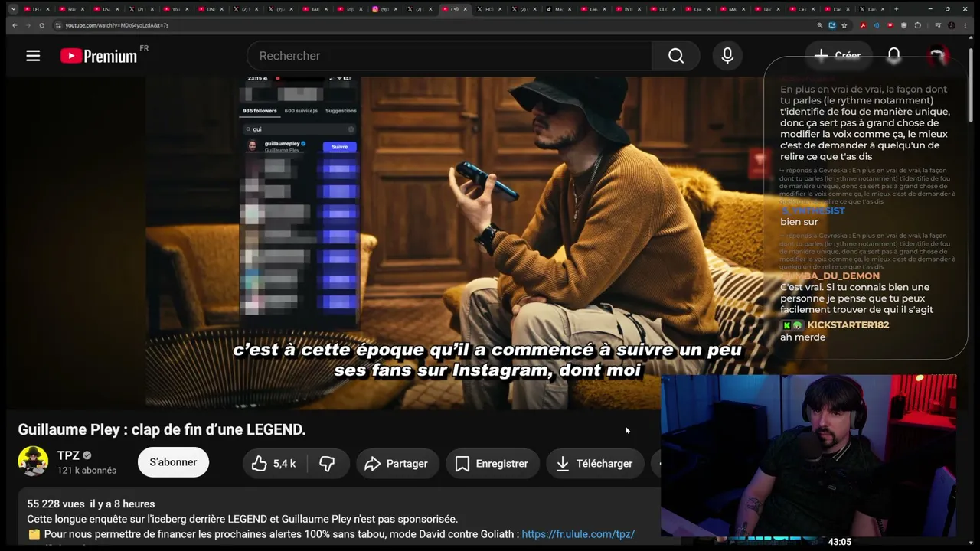Share the video via Partager

coord(397,464)
